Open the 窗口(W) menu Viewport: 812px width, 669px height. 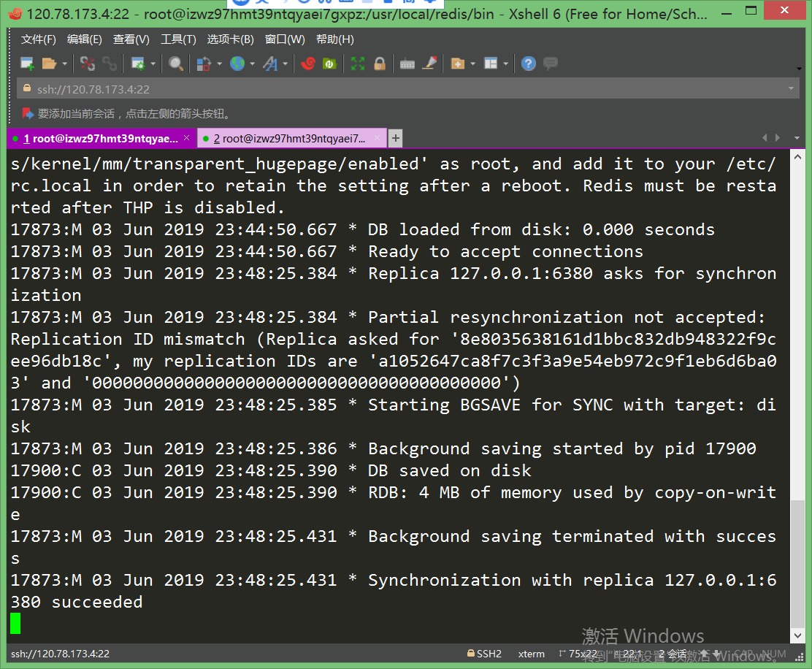pos(285,39)
